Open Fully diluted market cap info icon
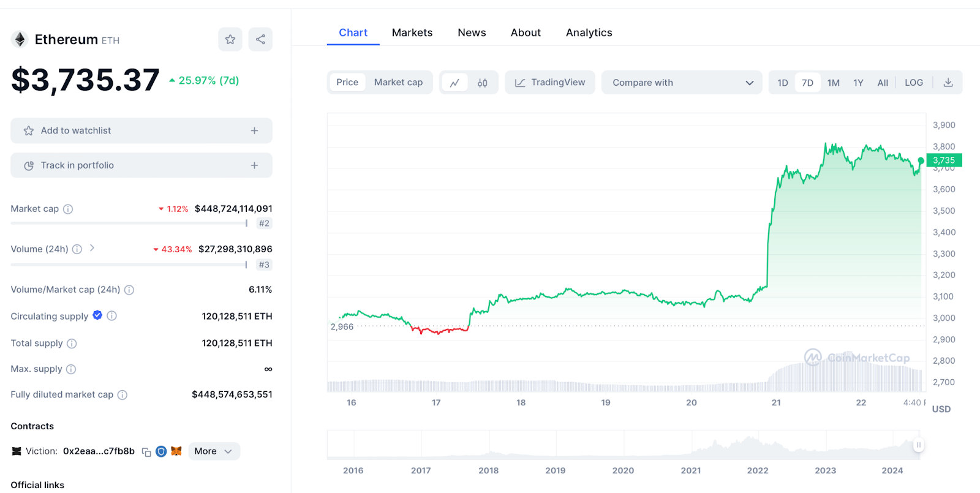Screen dimensions: 980x493 pyautogui.click(x=123, y=395)
